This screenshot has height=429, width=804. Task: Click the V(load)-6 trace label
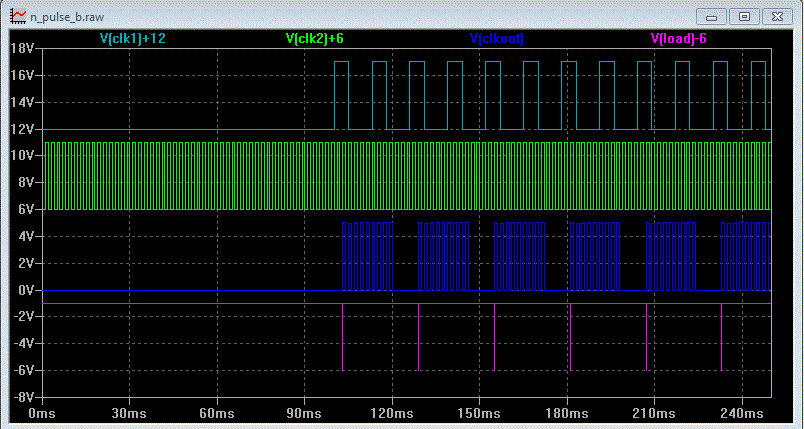[679, 38]
